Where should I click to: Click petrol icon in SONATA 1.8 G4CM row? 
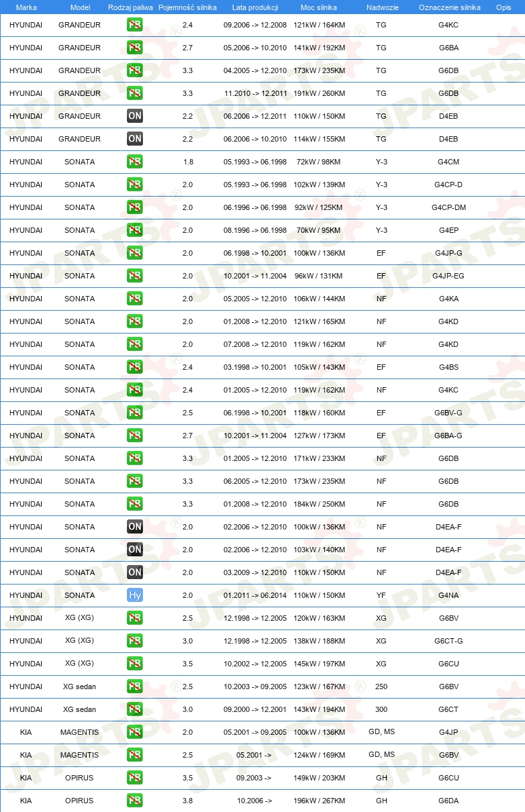tap(135, 162)
